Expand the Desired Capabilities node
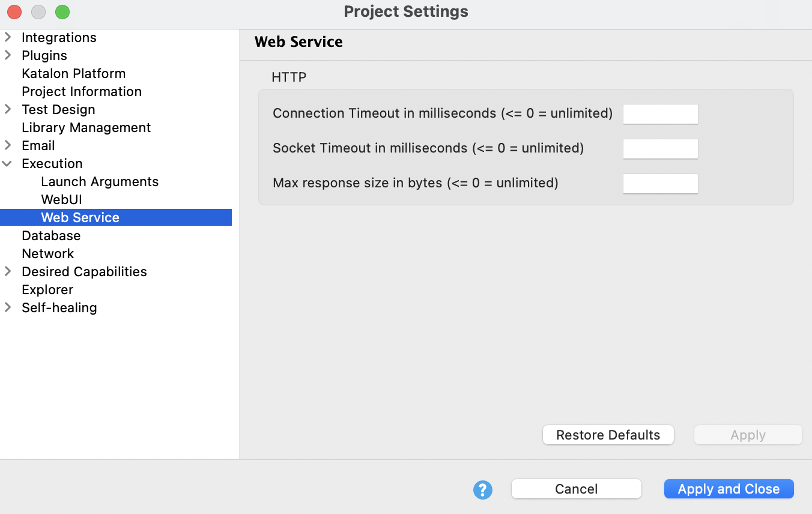Viewport: 812px width, 514px height. click(8, 271)
